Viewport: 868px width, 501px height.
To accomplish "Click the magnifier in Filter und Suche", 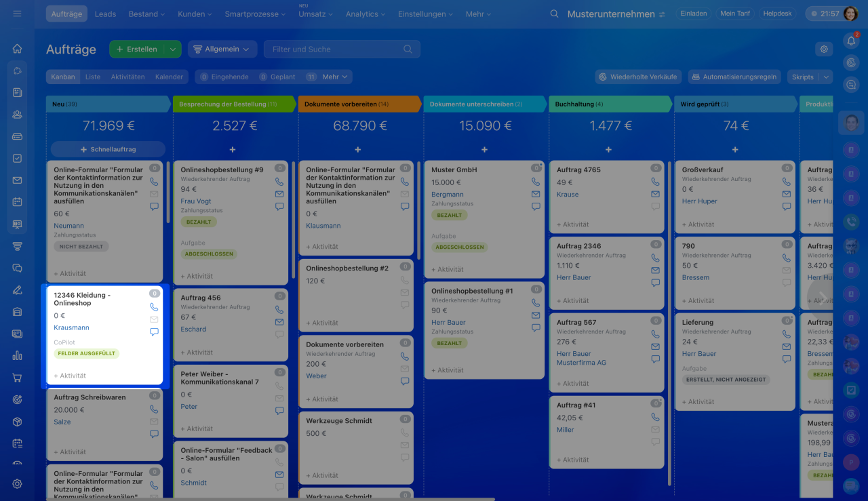I will coord(408,49).
